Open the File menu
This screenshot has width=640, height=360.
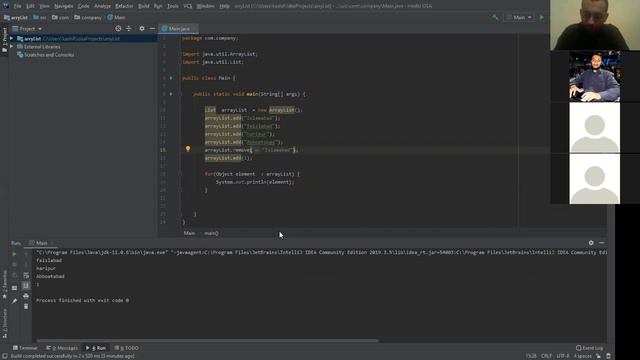point(18,6)
